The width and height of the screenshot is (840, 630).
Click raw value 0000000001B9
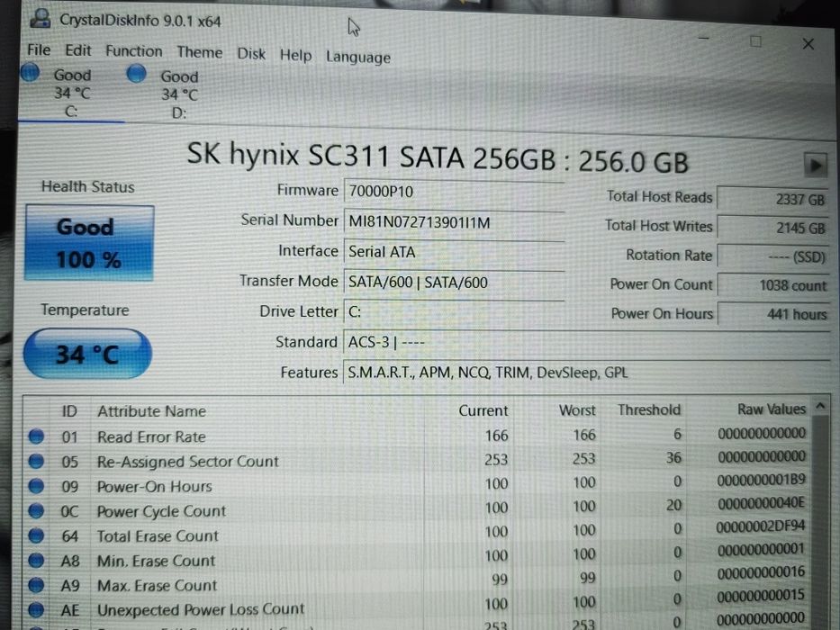click(x=761, y=480)
